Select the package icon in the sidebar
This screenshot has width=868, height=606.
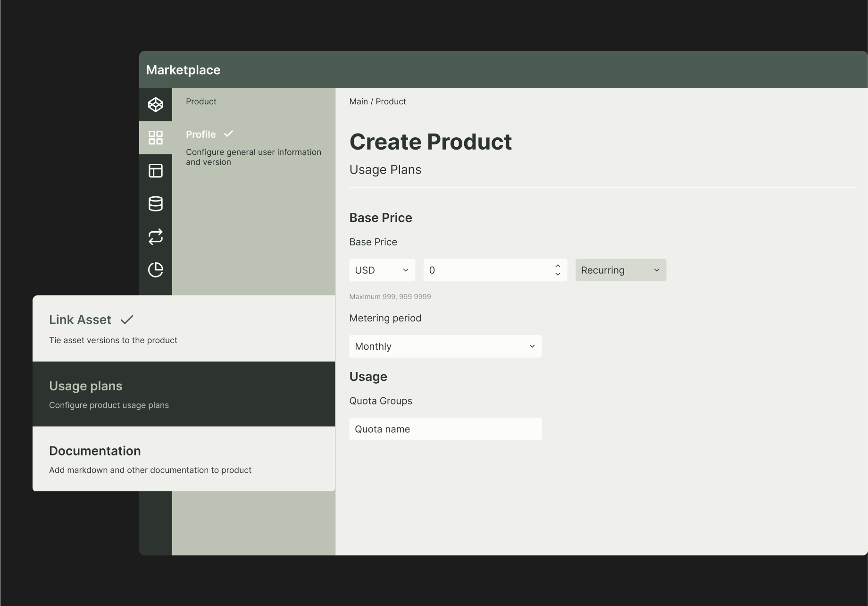pyautogui.click(x=155, y=104)
